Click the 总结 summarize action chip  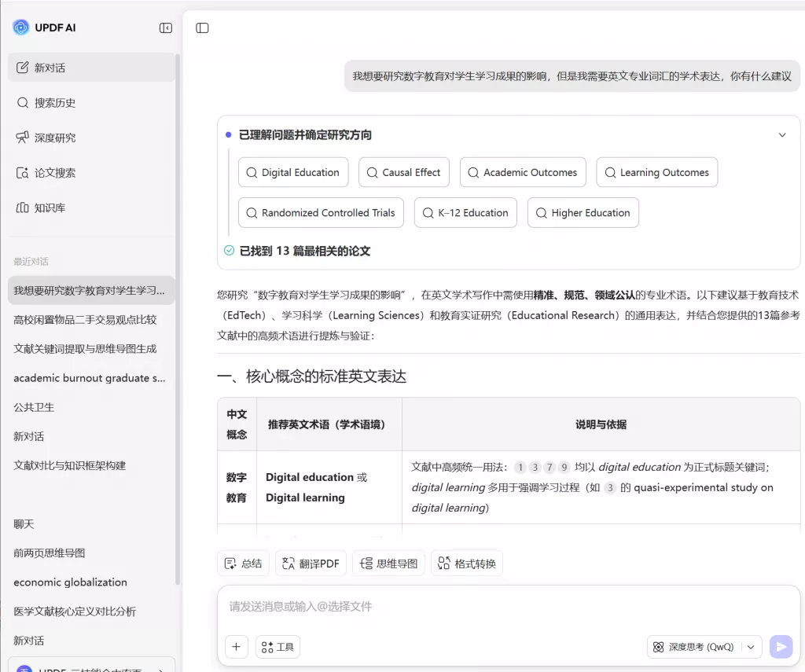(x=243, y=563)
